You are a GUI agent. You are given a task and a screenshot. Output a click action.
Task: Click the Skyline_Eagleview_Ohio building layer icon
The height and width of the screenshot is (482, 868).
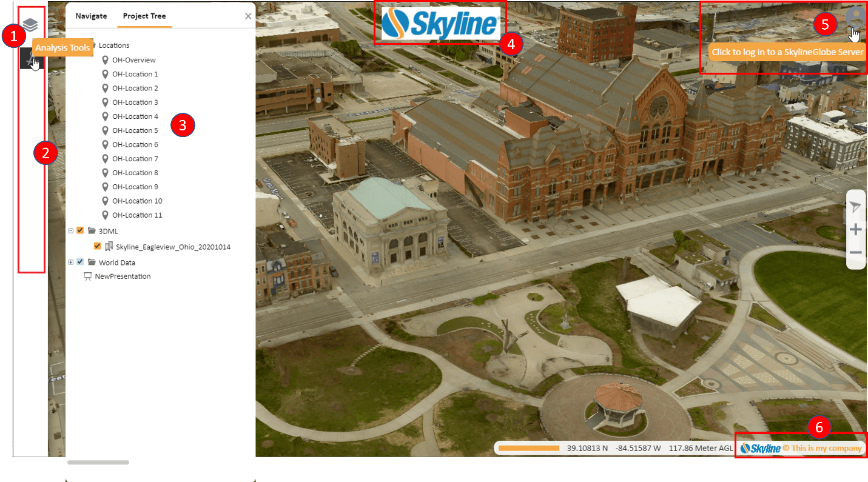click(109, 247)
